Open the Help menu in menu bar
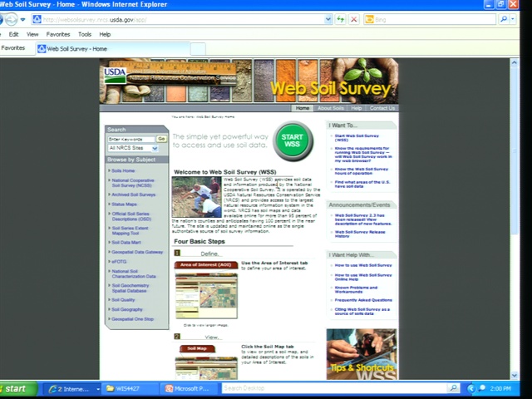 coord(105,34)
